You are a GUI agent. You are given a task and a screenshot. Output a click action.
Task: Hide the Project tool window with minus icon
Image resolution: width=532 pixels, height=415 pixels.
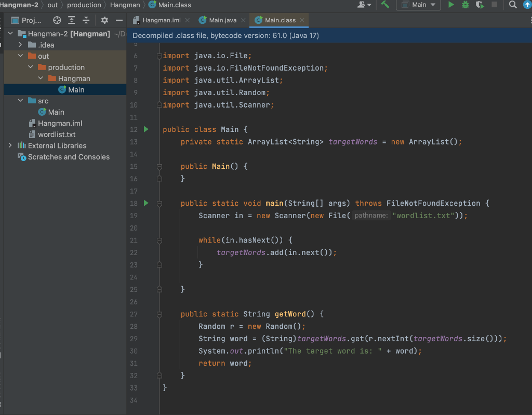pyautogui.click(x=118, y=20)
